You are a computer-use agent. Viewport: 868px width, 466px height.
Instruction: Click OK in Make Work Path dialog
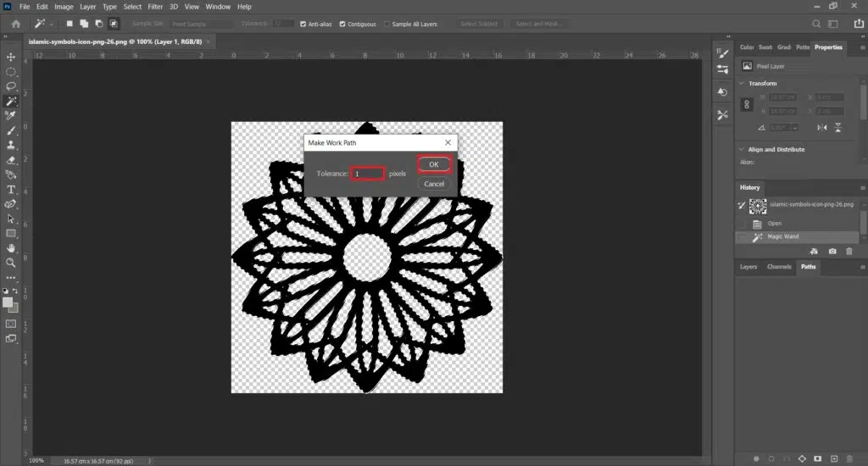[x=433, y=164]
